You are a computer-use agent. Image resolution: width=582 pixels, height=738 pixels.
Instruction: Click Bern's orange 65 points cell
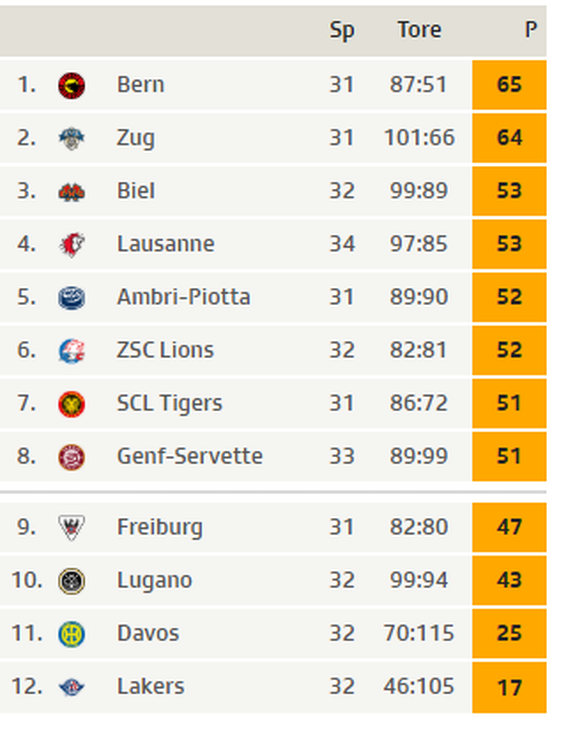click(x=509, y=85)
